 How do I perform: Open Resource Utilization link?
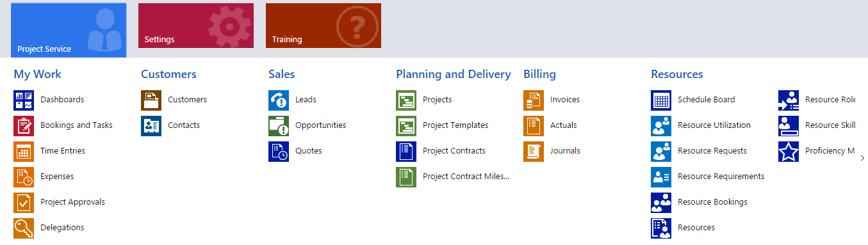pyautogui.click(x=714, y=125)
